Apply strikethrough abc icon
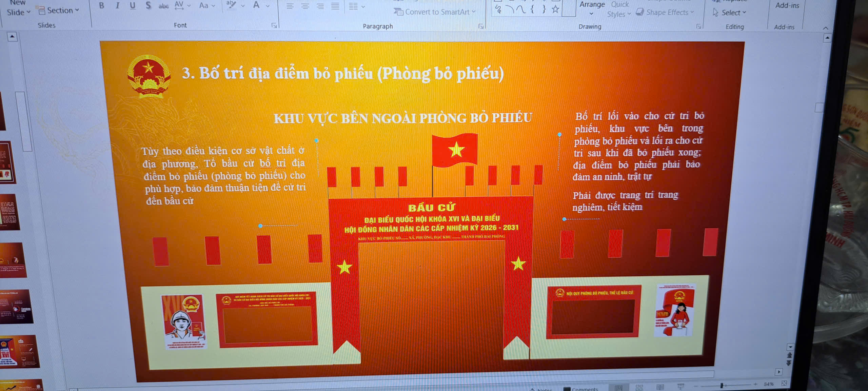Screen dimensions: 868x391 163,6
